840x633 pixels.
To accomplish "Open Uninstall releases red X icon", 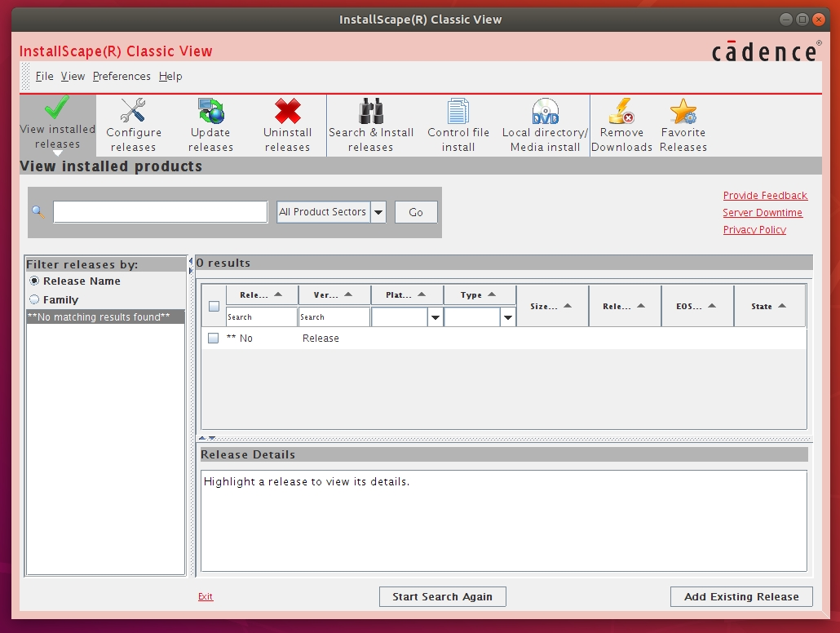I will click(x=288, y=110).
